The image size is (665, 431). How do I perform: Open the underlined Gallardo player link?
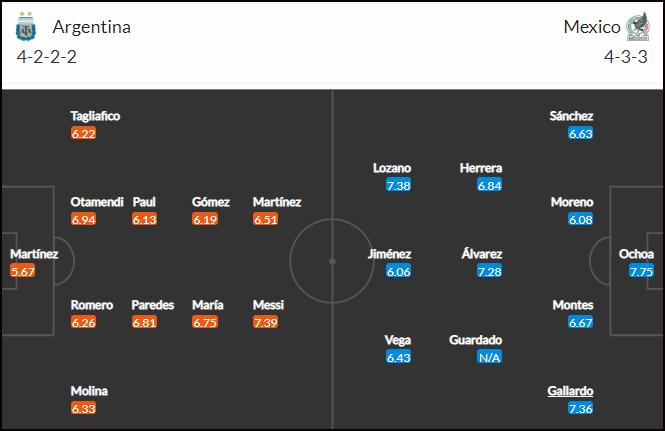570,391
